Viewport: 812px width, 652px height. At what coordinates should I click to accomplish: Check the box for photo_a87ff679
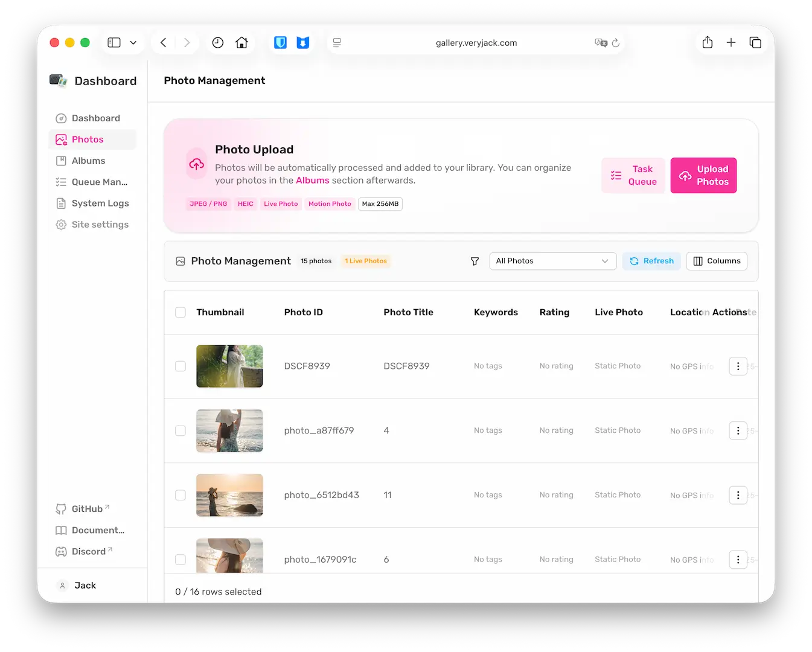tap(181, 431)
